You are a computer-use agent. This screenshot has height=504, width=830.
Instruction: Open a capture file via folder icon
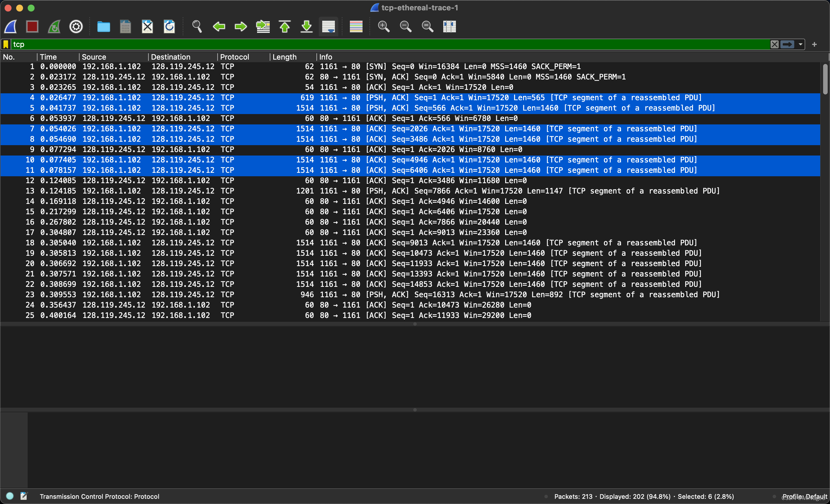pos(103,26)
